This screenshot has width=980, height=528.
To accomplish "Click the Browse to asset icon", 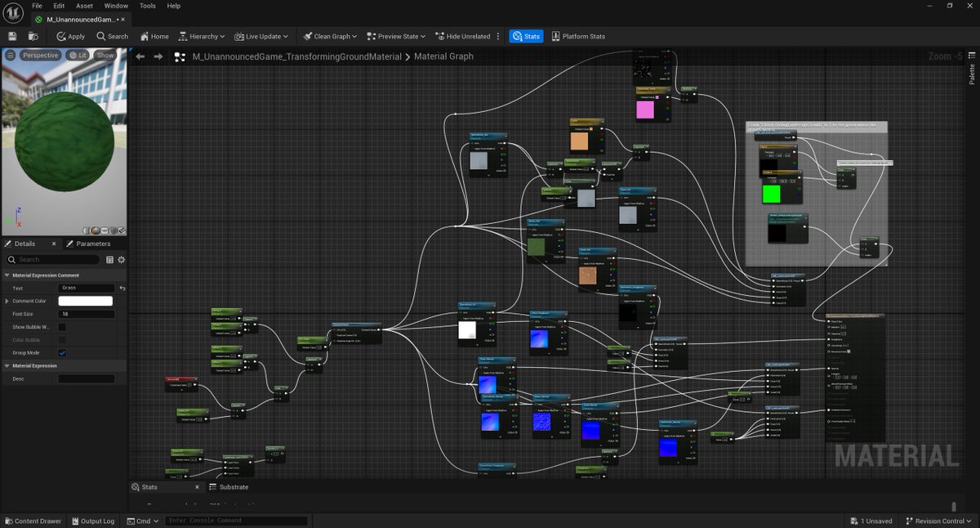I will coord(33,36).
